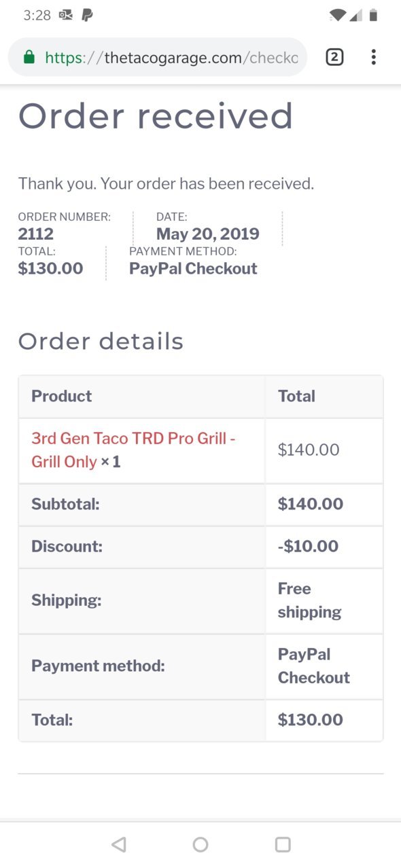This screenshot has width=401, height=868.
Task: Tap the Wi-Fi signal status icon
Action: tap(337, 15)
